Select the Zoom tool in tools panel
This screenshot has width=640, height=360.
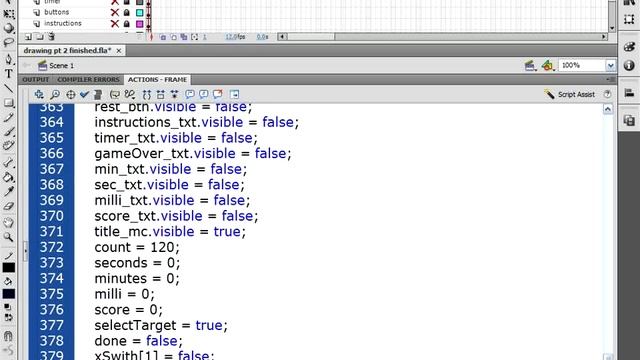pyautogui.click(x=8, y=237)
